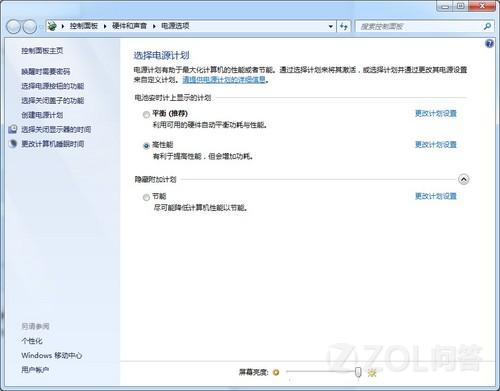Click the Back navigation arrow button
This screenshot has height=391, width=500.
point(13,26)
